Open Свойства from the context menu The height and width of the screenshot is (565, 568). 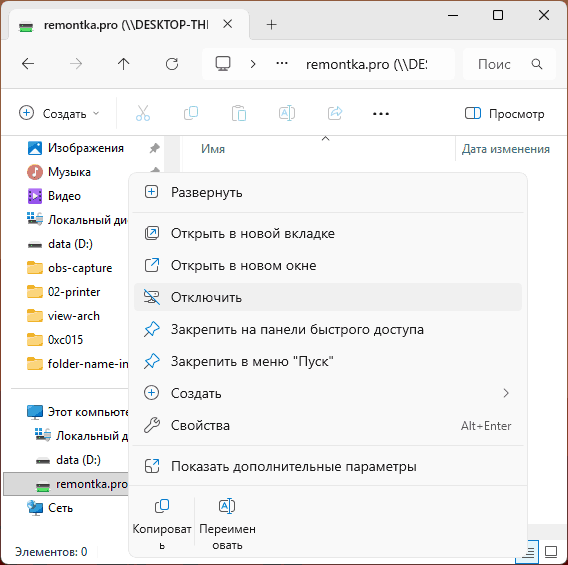pos(328,426)
